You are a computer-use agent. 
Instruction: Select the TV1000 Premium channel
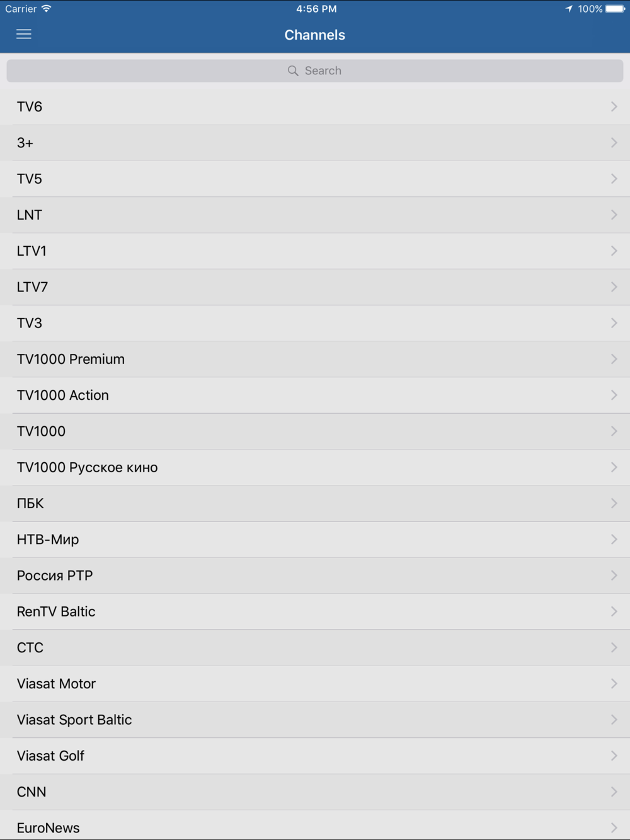(x=315, y=359)
